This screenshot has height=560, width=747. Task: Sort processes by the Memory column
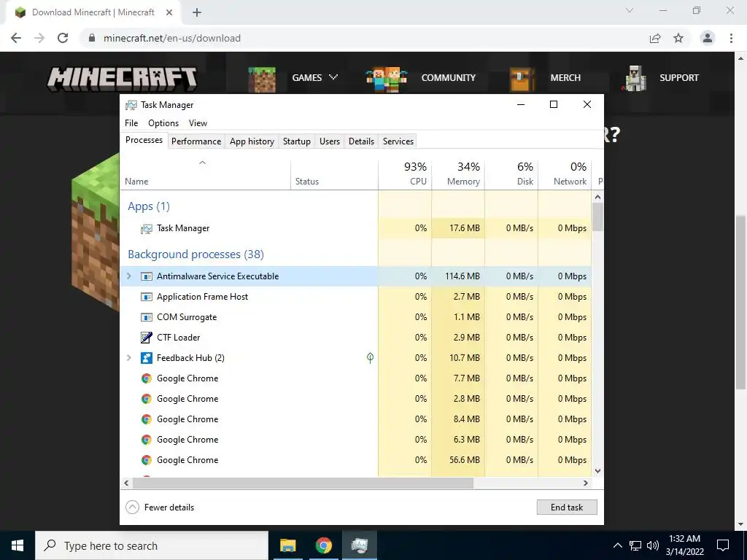tap(458, 174)
